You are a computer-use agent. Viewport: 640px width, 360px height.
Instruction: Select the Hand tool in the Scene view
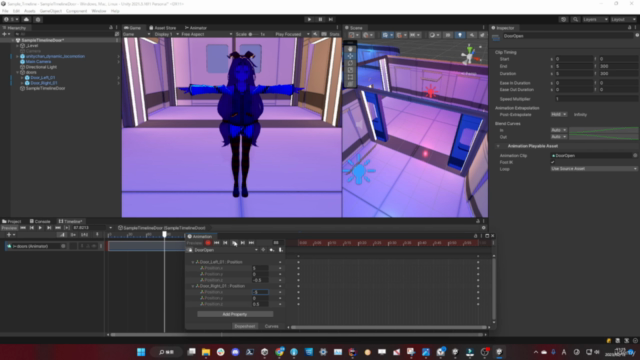(x=350, y=49)
